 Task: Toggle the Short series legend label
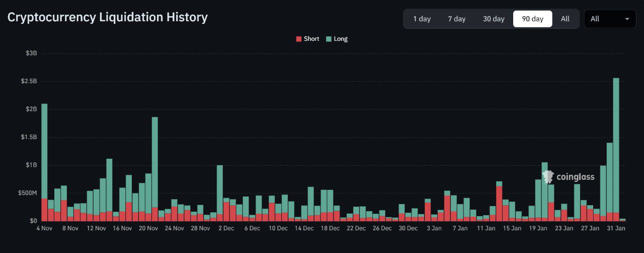click(x=311, y=39)
